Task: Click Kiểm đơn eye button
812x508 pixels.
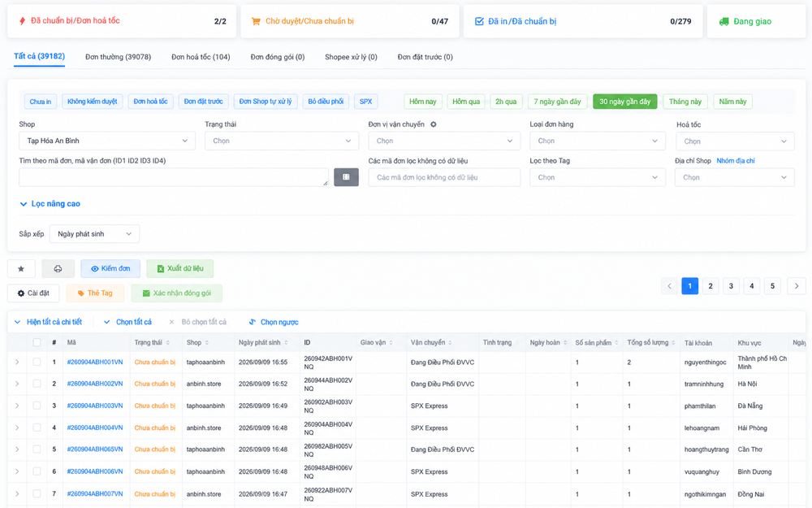Action: pos(110,268)
